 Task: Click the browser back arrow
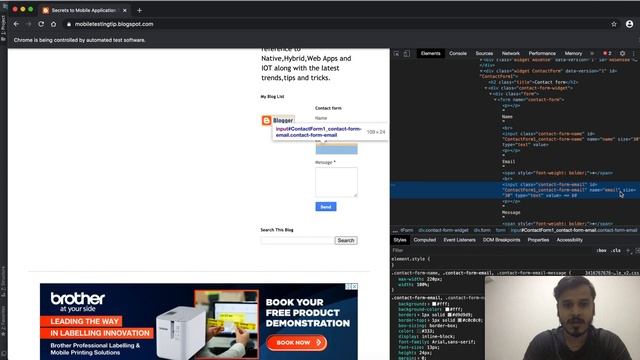point(16,24)
